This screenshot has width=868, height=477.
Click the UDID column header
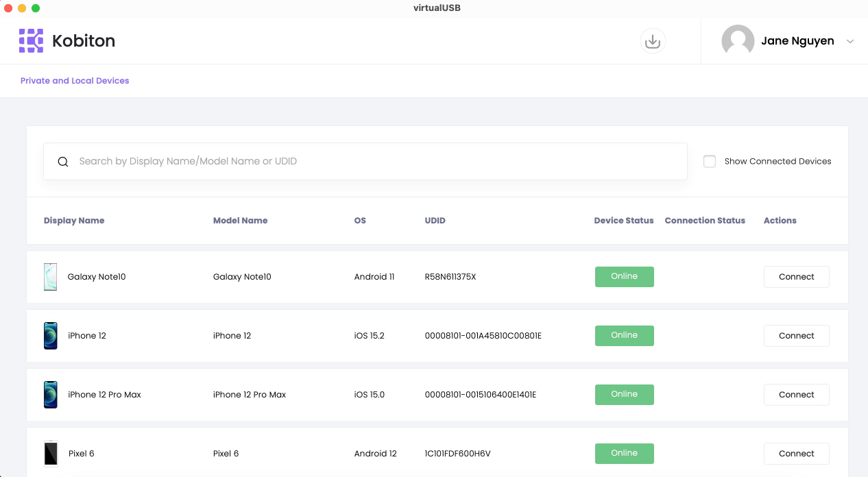435,221
